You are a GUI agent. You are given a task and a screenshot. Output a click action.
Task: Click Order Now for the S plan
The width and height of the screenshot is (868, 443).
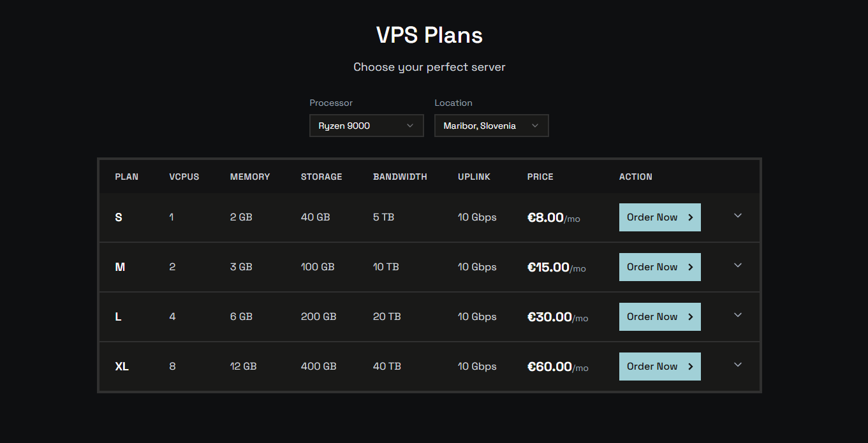[659, 217]
